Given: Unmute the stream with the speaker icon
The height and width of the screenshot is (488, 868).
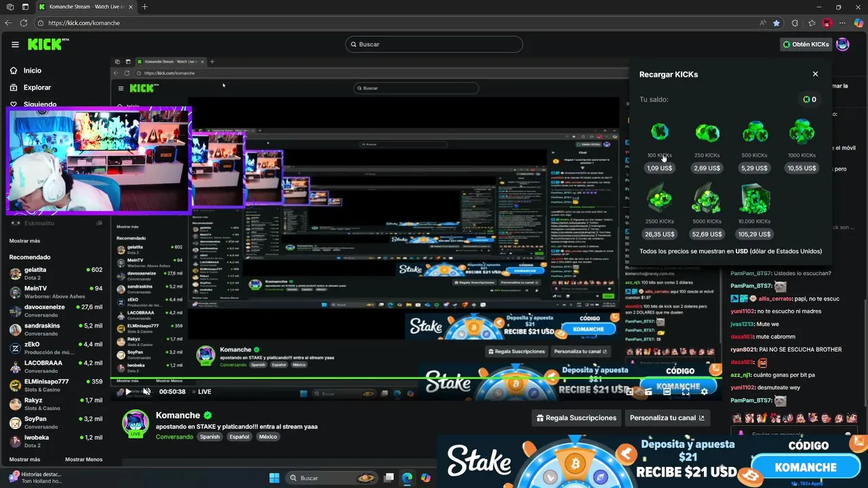Looking at the screenshot, I should pyautogui.click(x=146, y=392).
